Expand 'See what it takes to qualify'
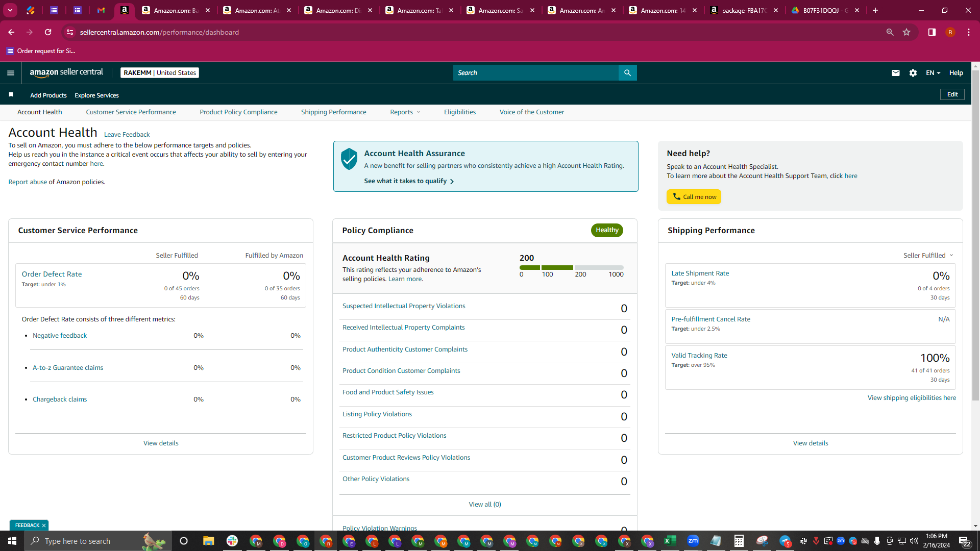Viewport: 980px width, 551px height. 409,181
